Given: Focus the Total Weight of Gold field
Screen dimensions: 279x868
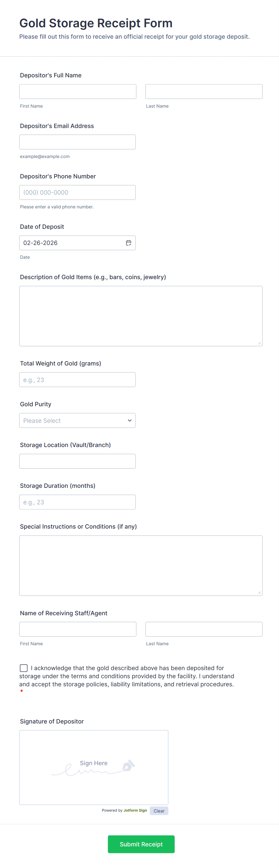Looking at the screenshot, I should tap(77, 380).
